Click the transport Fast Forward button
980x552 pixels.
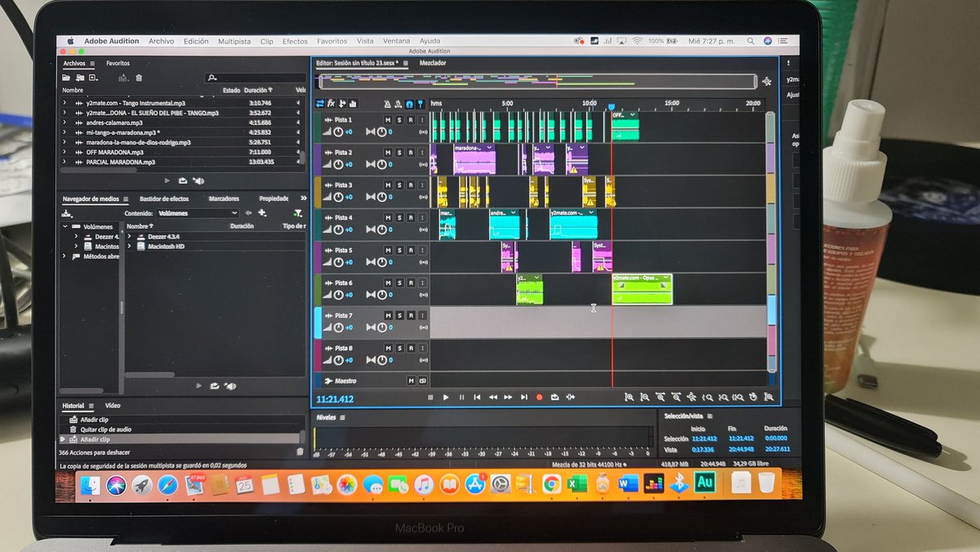coord(508,397)
